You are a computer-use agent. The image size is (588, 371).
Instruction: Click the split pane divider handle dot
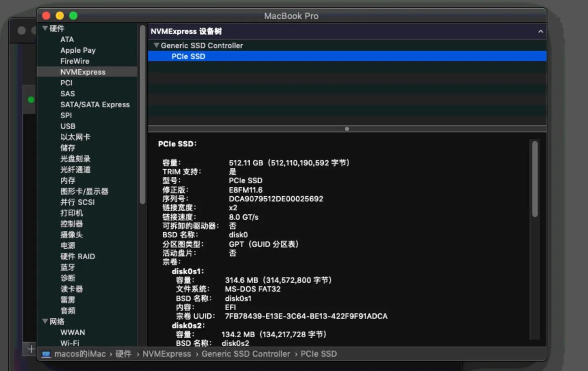click(x=347, y=129)
